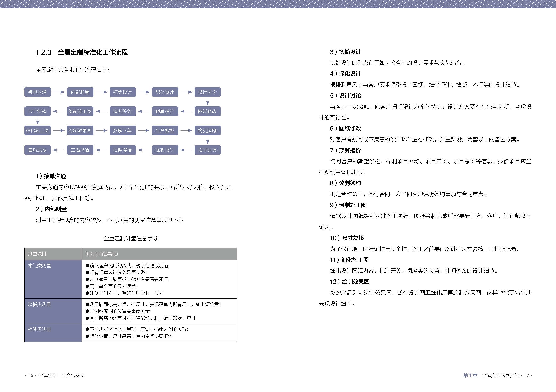
Task: Select the 柜体类测量 table cell
Action: tap(40, 329)
